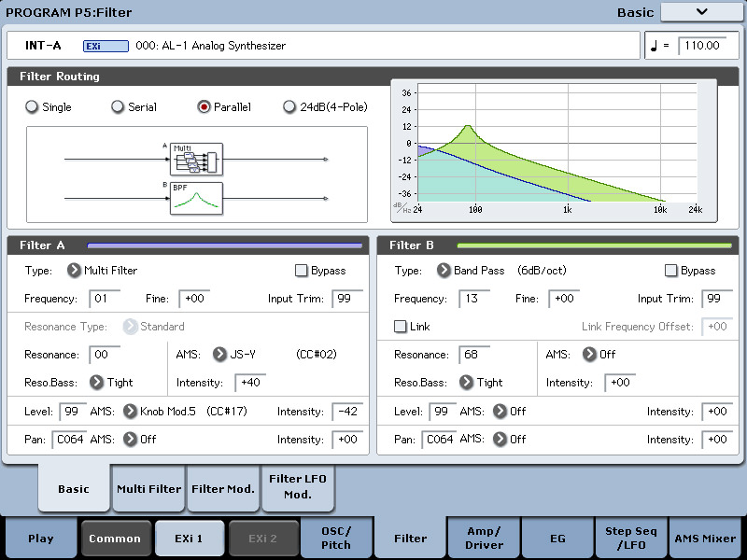
Task: Open Filter A Reso.Bass popup arrow
Action: [96, 382]
